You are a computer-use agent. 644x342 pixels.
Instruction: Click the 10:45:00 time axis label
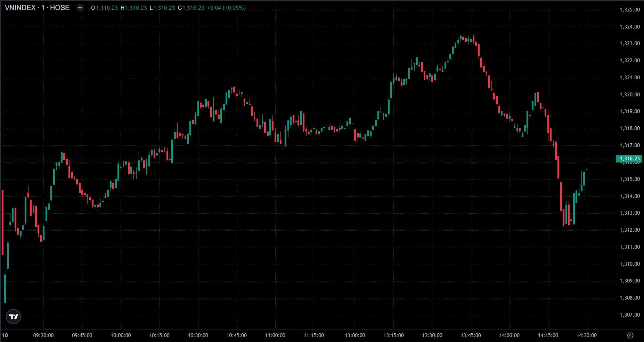237,335
